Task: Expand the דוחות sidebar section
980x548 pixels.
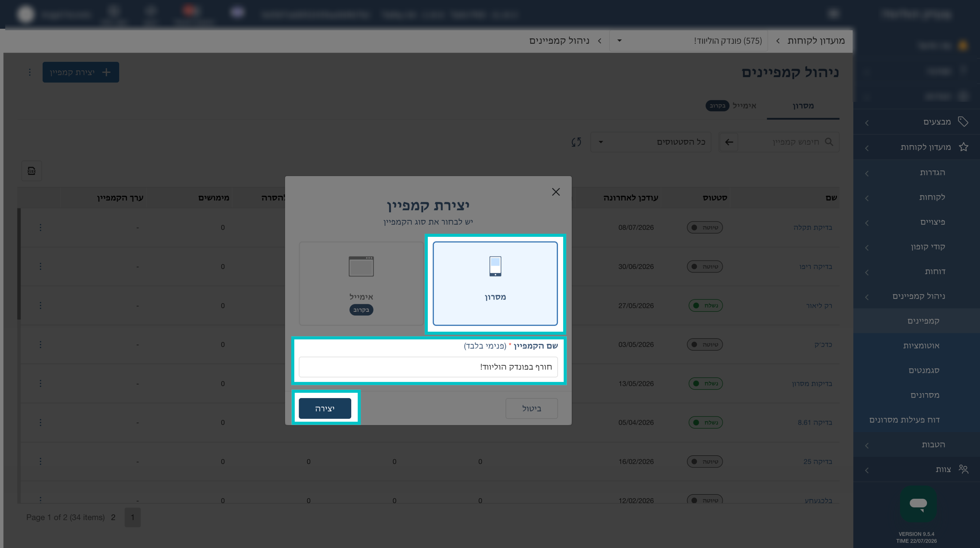Action: (x=917, y=271)
